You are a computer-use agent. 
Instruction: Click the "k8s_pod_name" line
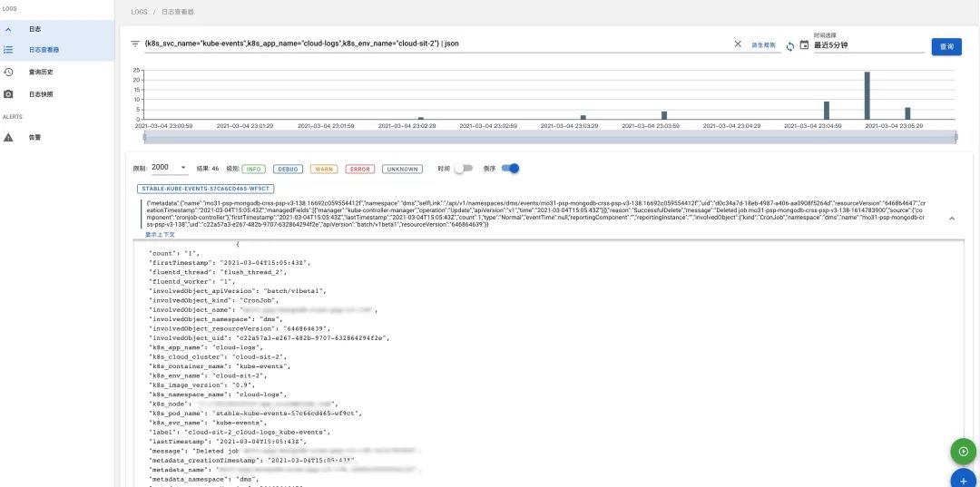click(x=255, y=413)
